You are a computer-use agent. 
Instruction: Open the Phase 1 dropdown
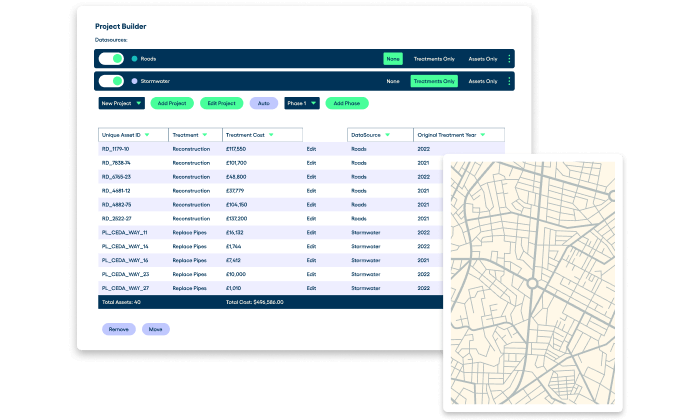pos(302,103)
